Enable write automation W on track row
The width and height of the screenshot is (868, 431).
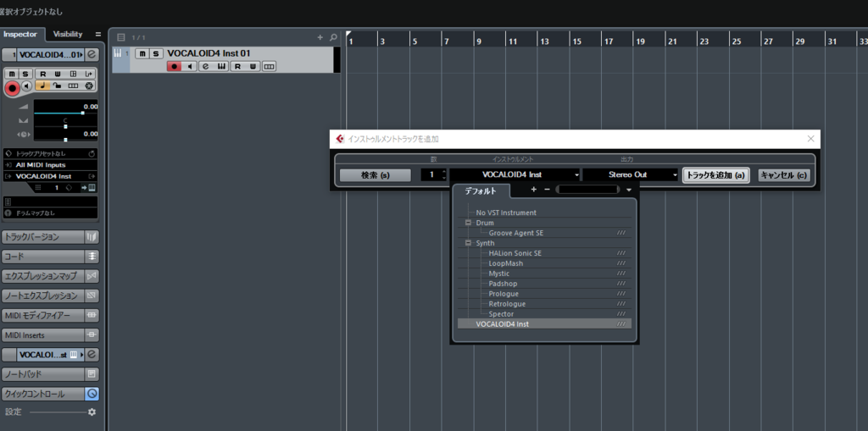253,66
